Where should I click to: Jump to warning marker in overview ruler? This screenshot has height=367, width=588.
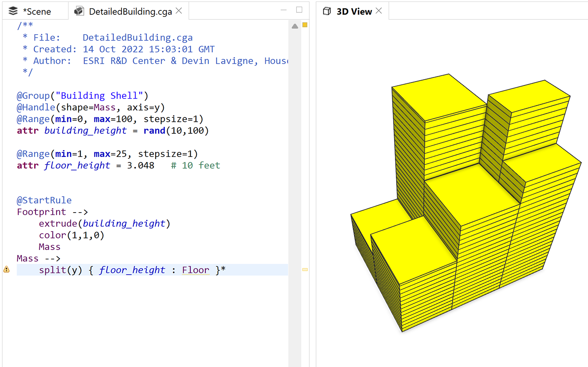pyautogui.click(x=305, y=269)
